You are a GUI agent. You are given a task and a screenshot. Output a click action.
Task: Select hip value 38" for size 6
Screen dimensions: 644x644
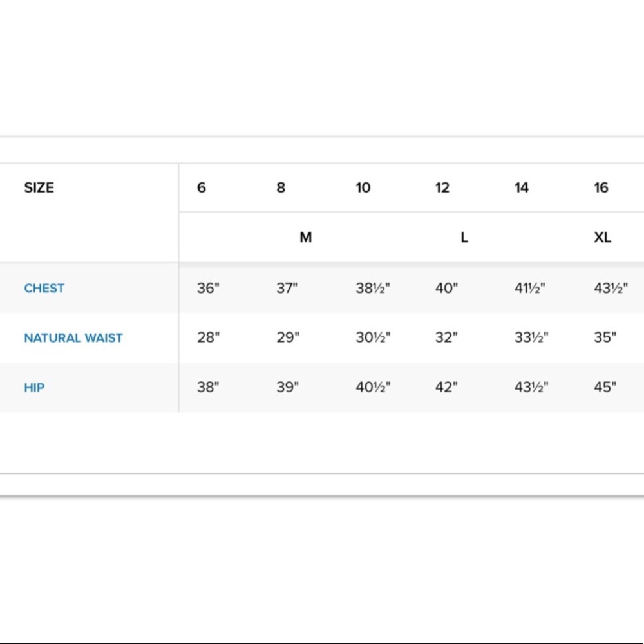click(208, 387)
